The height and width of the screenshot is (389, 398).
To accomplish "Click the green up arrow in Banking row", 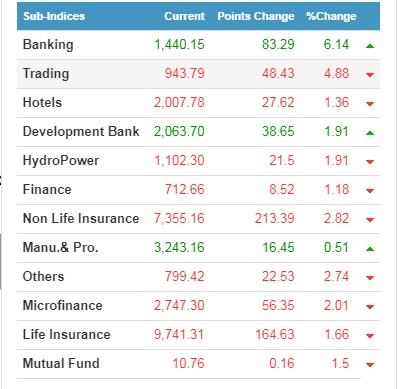I will point(370,46).
